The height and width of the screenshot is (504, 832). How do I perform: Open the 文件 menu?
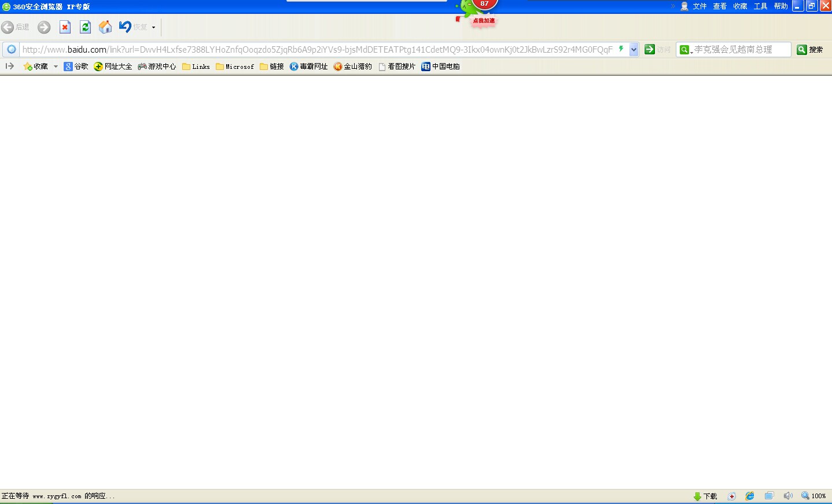pyautogui.click(x=700, y=6)
